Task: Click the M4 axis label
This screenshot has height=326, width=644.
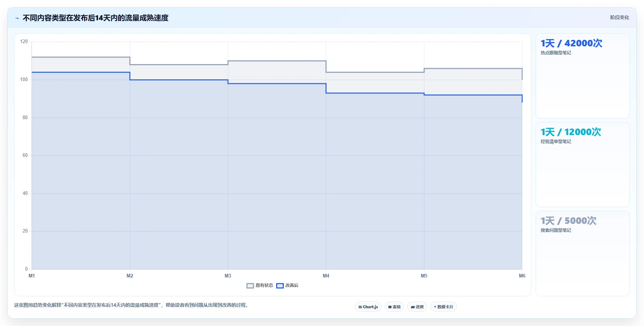Action: [x=326, y=276]
